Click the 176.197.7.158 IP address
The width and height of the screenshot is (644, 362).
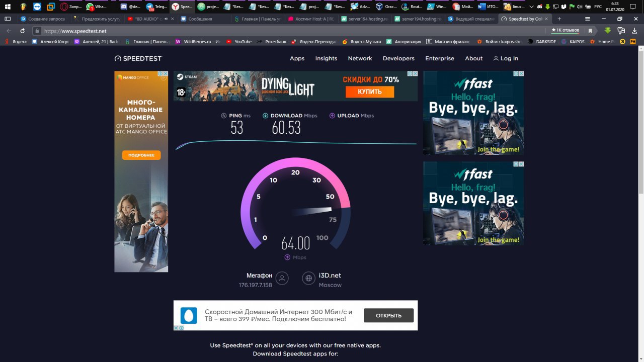256,285
